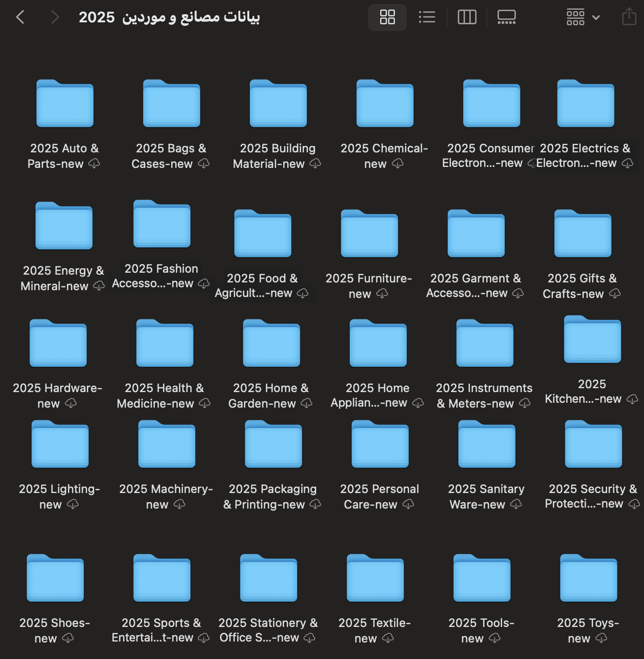The image size is (644, 659).
Task: Open the 2025 Security & Protection folder
Action: click(x=594, y=444)
